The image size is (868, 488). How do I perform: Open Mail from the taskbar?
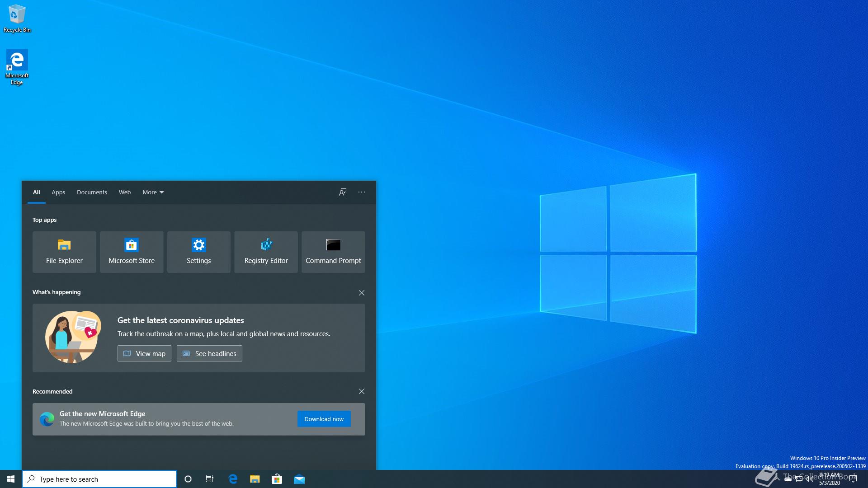pos(299,479)
